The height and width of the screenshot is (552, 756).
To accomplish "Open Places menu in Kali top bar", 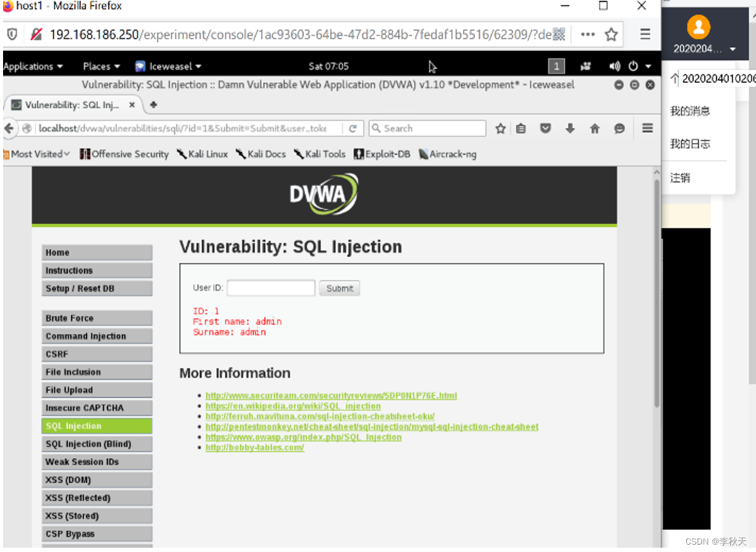I will (101, 66).
